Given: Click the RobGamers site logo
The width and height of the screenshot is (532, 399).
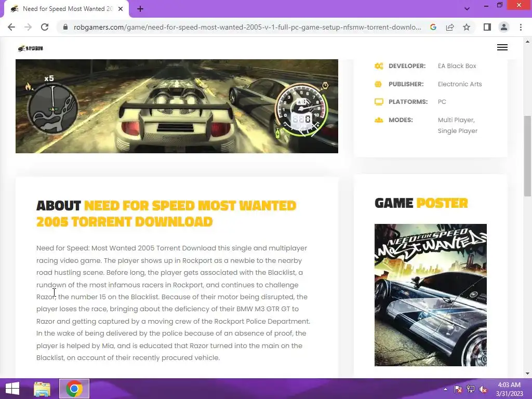Looking at the screenshot, I should [x=31, y=48].
